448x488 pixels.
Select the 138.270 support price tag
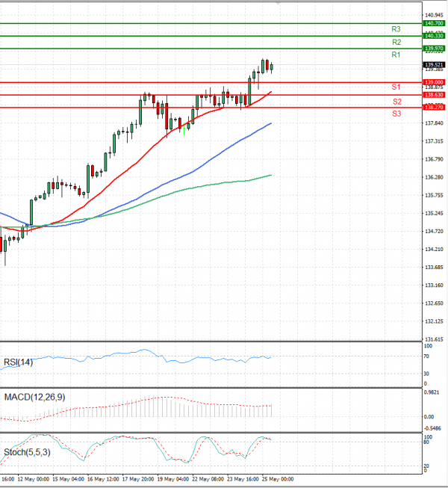point(434,108)
